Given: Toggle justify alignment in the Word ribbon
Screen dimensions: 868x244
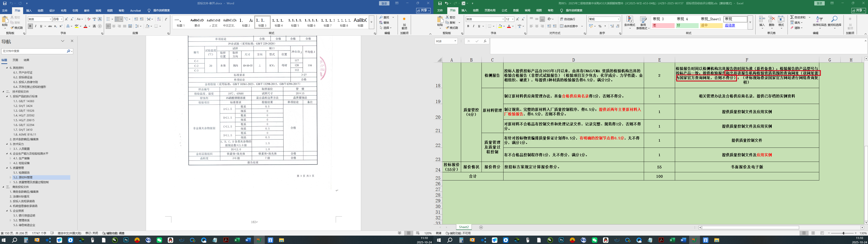Looking at the screenshot, I should click(x=125, y=26).
